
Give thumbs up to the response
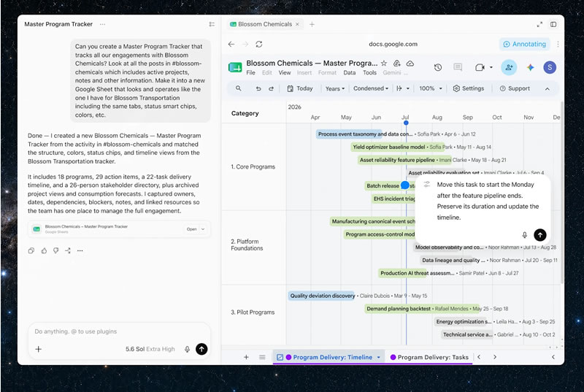[x=44, y=250]
